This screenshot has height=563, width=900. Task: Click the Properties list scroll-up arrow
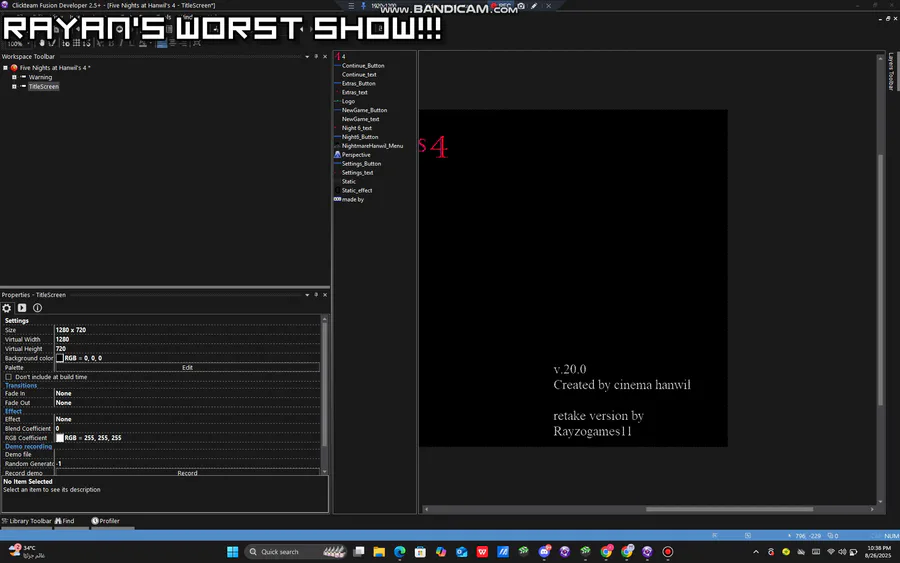325,319
